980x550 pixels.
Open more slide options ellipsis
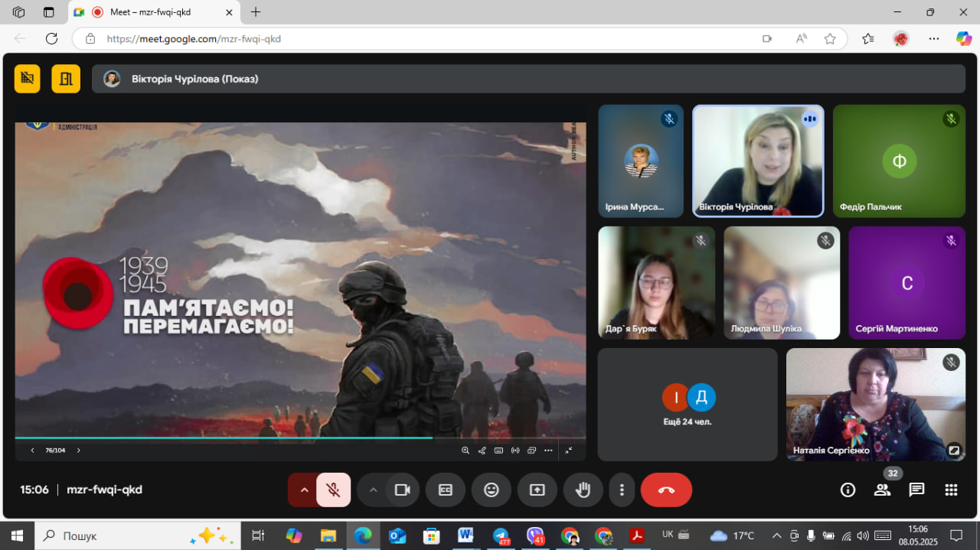coord(548,451)
